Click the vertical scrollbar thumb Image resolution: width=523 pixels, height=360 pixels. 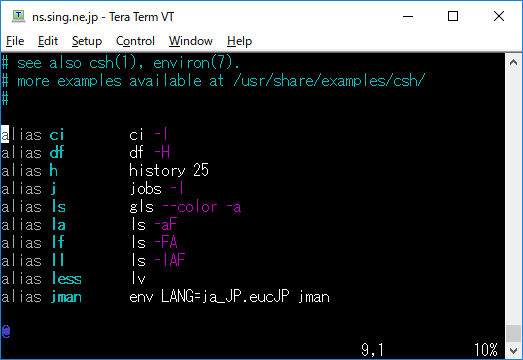point(514,333)
